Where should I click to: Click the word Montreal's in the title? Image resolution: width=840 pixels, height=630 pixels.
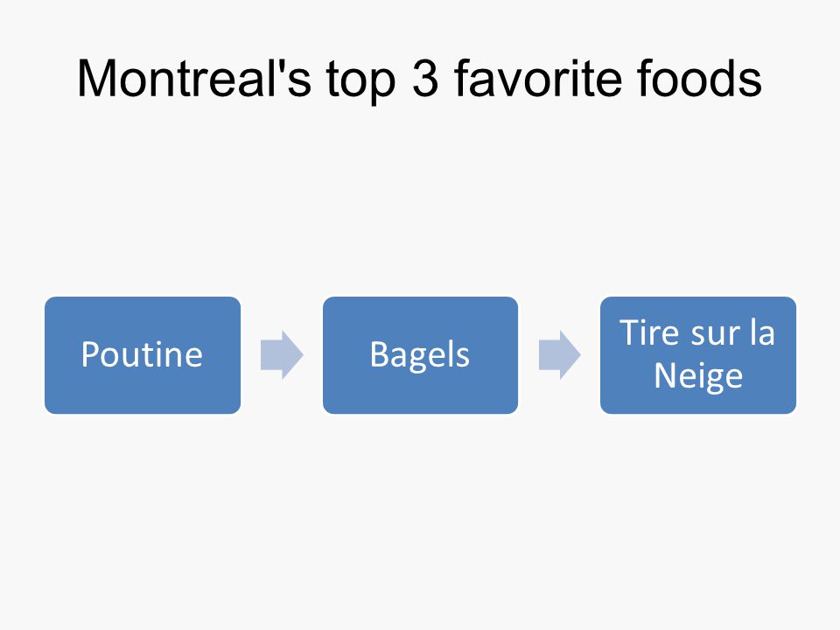point(194,78)
